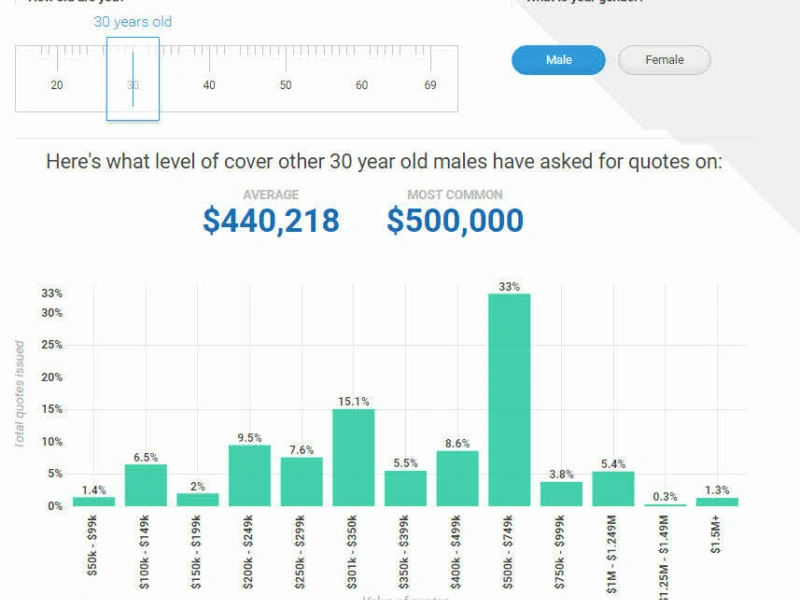Click the $350k - $399k bar
This screenshot has width=800, height=600.
click(405, 488)
